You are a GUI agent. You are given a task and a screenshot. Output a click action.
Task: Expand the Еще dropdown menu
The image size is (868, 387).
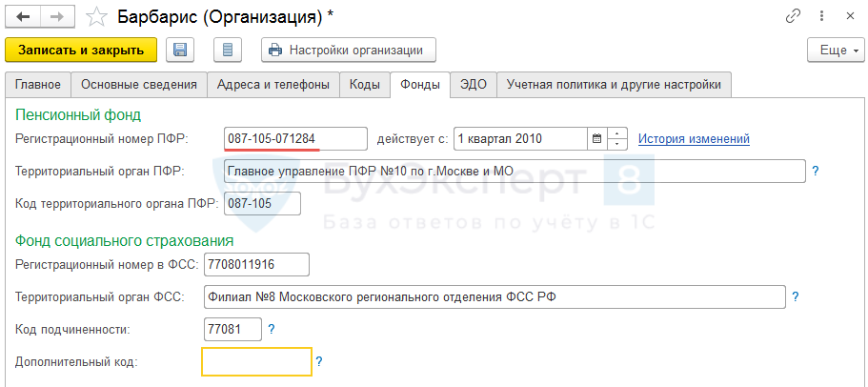point(835,50)
